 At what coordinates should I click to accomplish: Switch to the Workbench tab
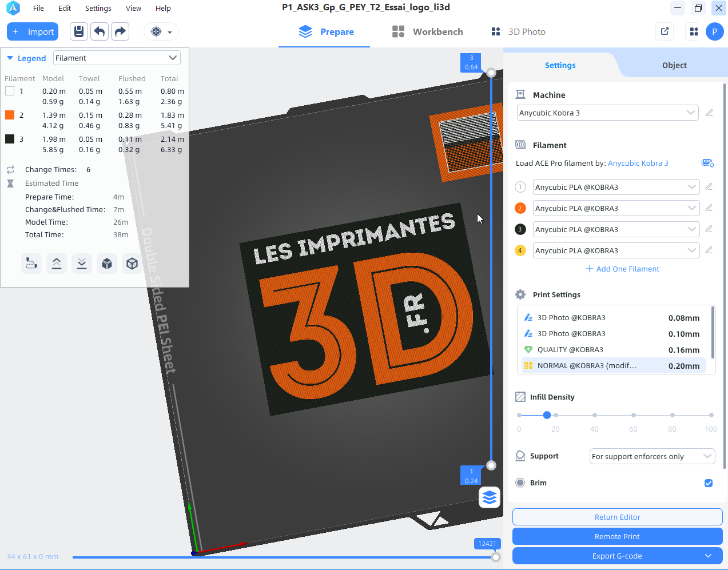428,31
